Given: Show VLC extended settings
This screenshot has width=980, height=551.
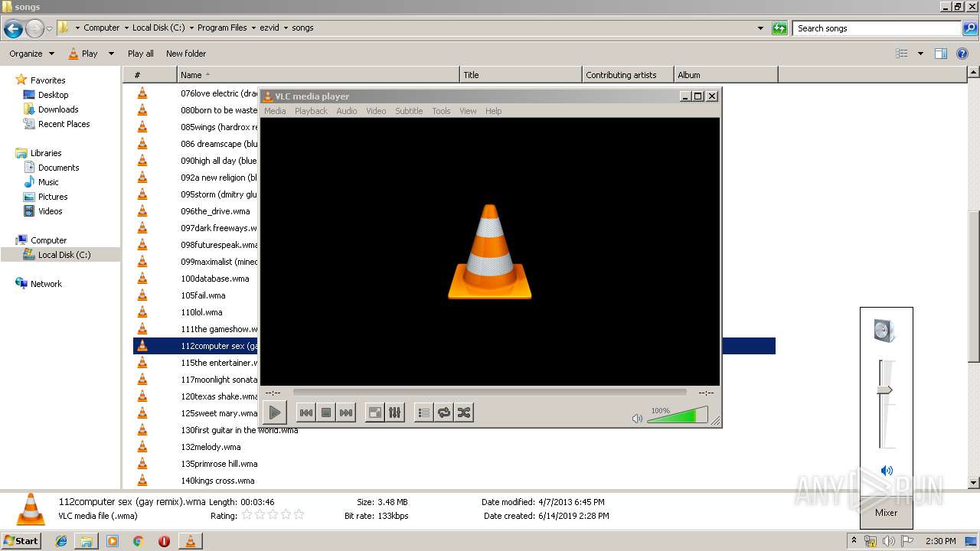Looking at the screenshot, I should tap(395, 412).
